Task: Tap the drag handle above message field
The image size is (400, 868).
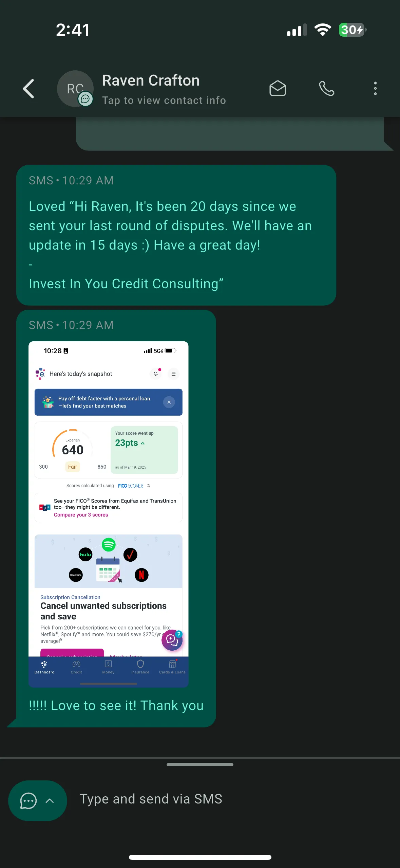Action: (200, 764)
